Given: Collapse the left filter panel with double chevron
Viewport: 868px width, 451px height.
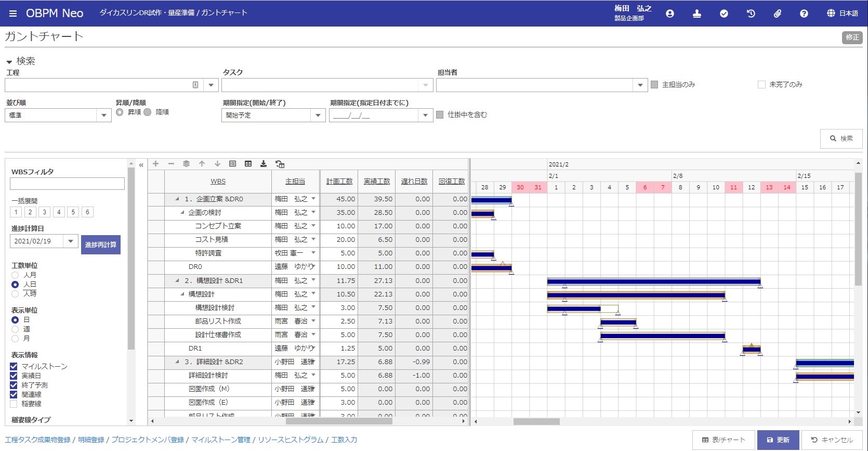Looking at the screenshot, I should [x=141, y=165].
